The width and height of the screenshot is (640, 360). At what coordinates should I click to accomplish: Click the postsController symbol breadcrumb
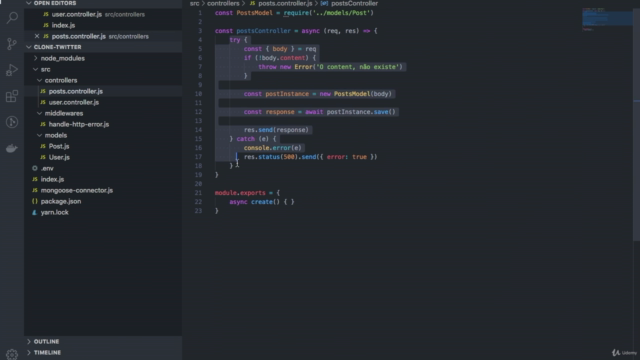pyautogui.click(x=354, y=3)
